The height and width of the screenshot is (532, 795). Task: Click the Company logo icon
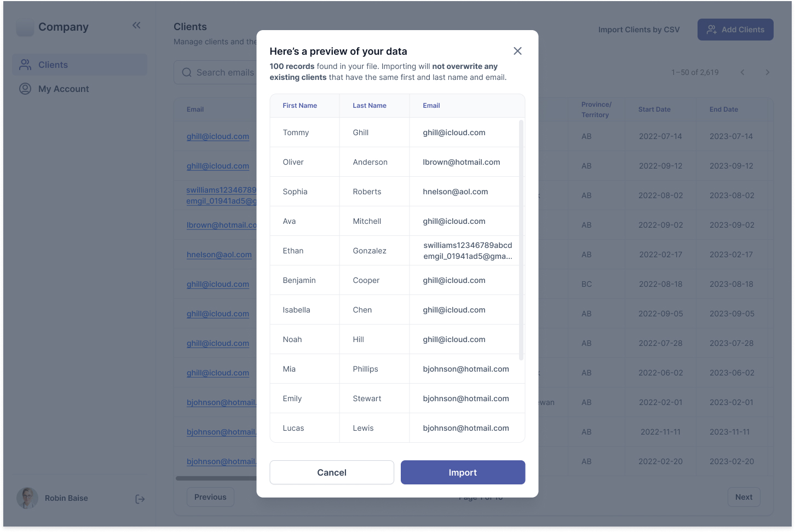(25, 27)
